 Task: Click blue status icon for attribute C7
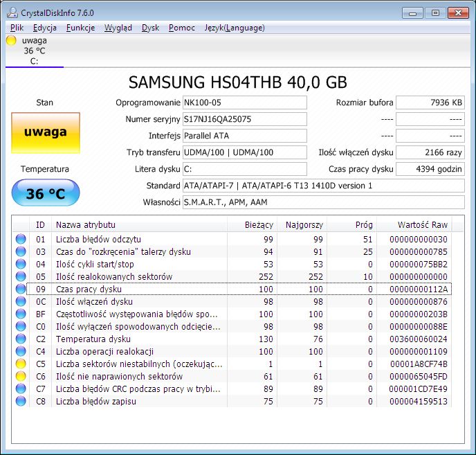point(21,389)
